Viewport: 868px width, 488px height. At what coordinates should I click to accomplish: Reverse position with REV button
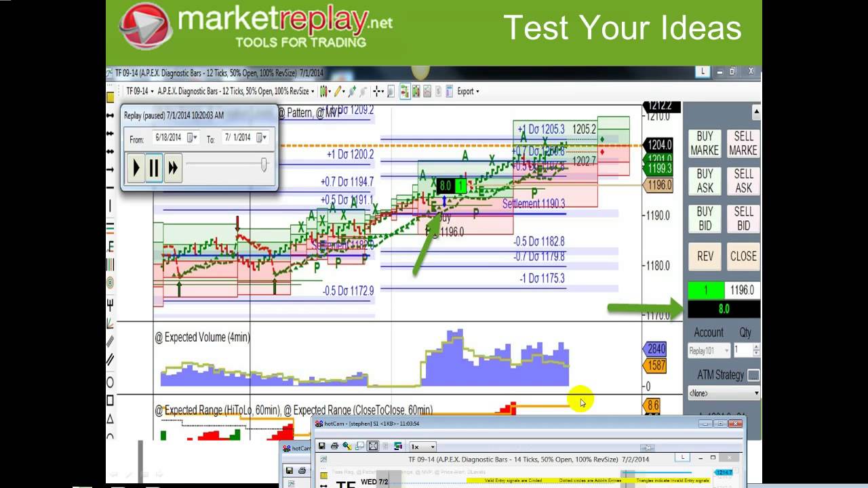coord(705,256)
